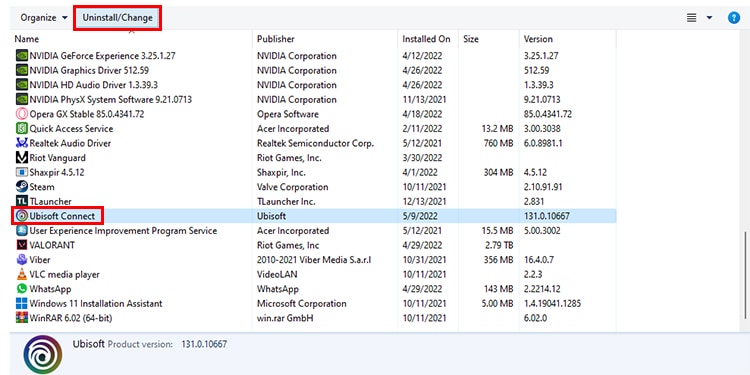Expand the view options dropdown arrow

[x=709, y=18]
